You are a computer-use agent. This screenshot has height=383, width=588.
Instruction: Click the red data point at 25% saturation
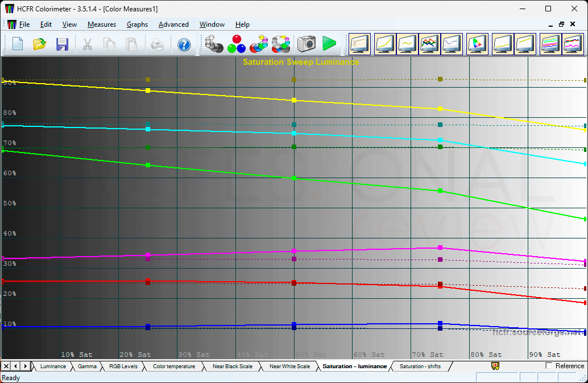pyautogui.click(x=148, y=281)
